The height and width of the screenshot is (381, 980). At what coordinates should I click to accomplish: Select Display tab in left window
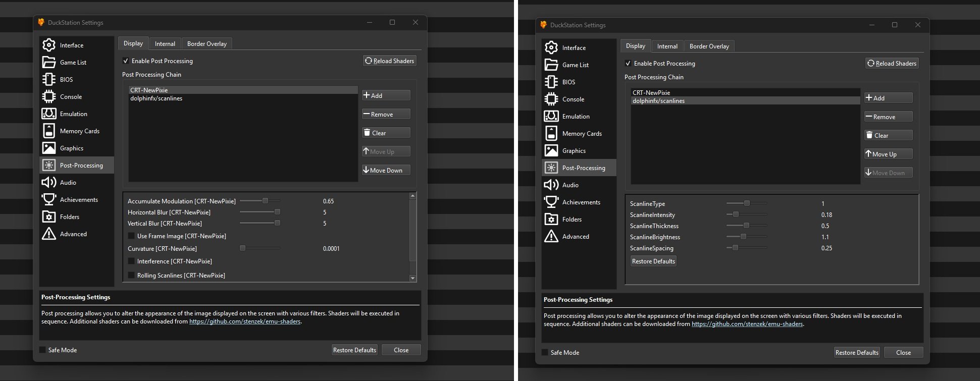coord(133,43)
